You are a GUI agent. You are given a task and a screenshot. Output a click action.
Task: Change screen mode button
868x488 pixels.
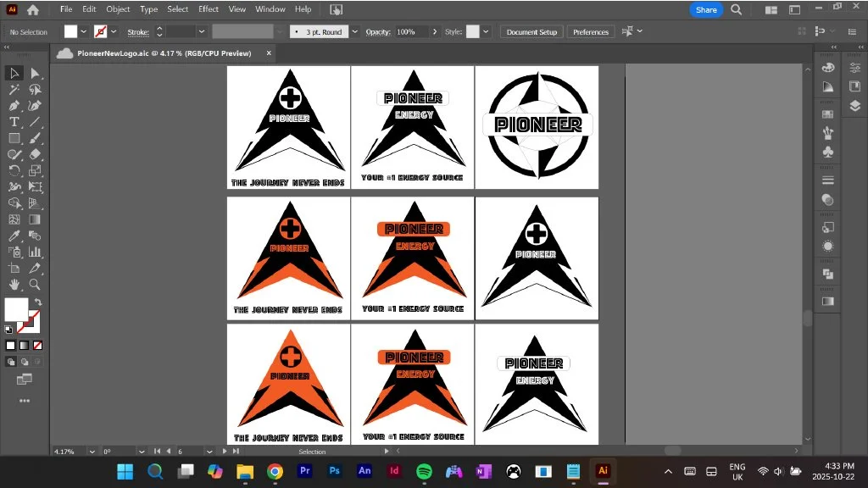25,379
